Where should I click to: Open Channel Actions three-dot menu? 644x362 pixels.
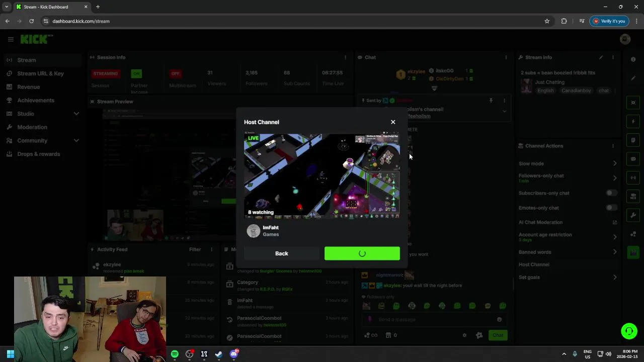pyautogui.click(x=613, y=146)
